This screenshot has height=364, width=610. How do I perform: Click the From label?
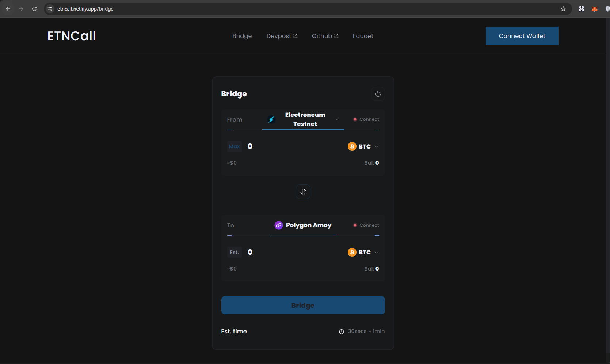[235, 119]
